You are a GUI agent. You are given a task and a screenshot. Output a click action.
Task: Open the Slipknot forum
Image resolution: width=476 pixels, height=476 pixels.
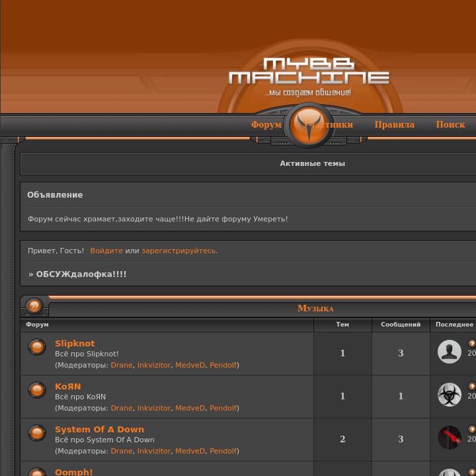(75, 343)
